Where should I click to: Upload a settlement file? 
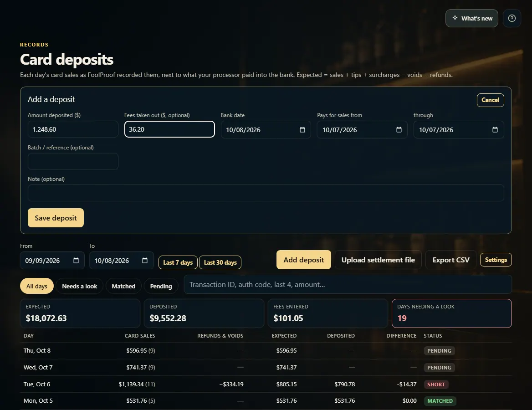pos(378,260)
